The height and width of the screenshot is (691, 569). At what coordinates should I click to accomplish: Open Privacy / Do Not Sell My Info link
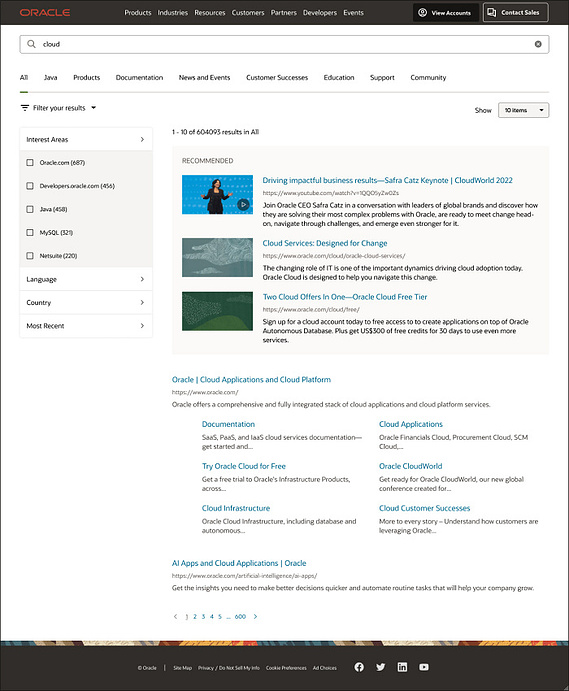[229, 668]
